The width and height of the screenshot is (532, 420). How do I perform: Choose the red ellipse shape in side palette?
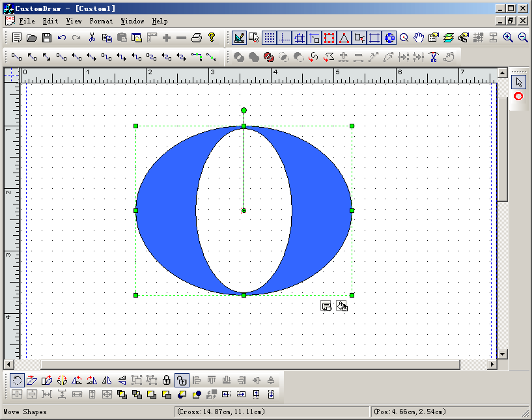(x=518, y=96)
